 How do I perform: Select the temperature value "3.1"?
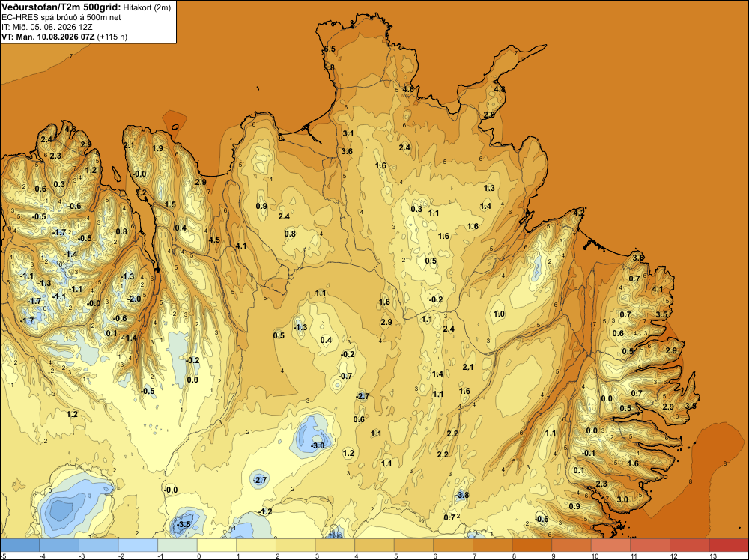click(348, 133)
